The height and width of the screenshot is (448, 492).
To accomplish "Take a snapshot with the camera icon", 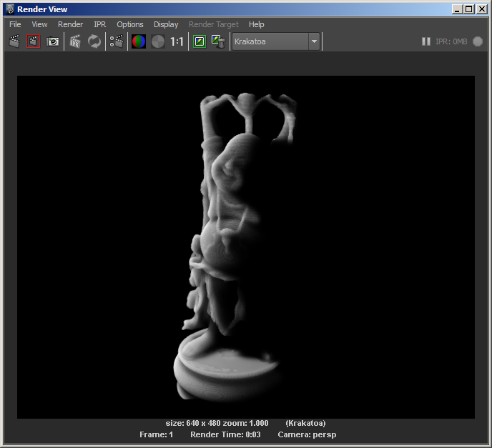I will (53, 41).
